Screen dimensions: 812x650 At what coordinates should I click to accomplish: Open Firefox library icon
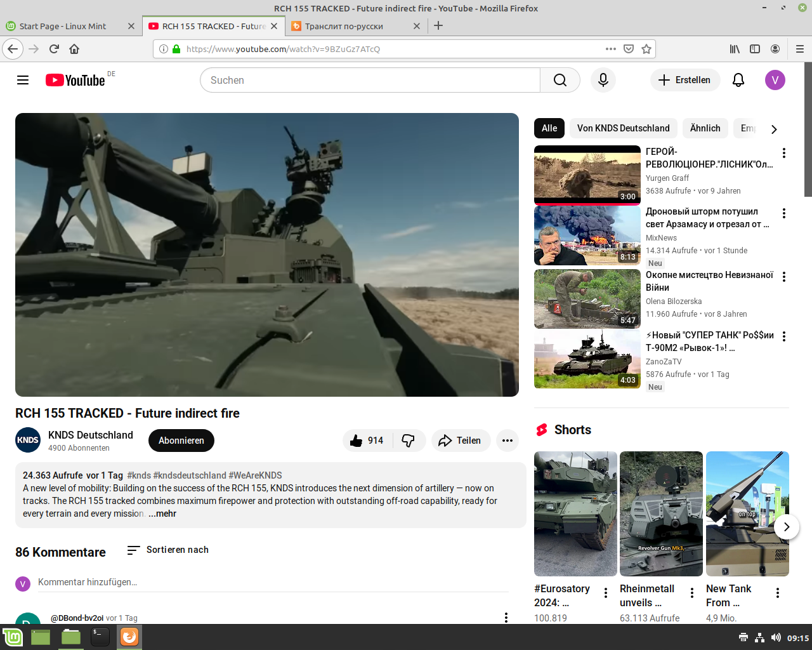click(x=735, y=49)
